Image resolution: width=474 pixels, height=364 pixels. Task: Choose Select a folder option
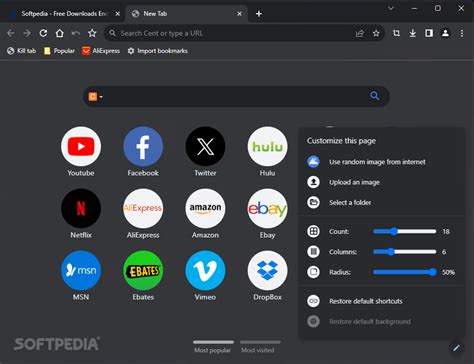coord(381,202)
